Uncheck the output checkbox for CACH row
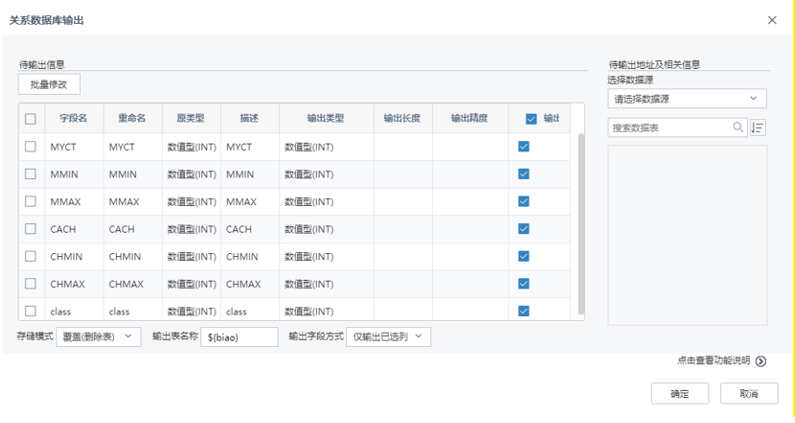Viewport: 795px width, 423px height. [524, 229]
